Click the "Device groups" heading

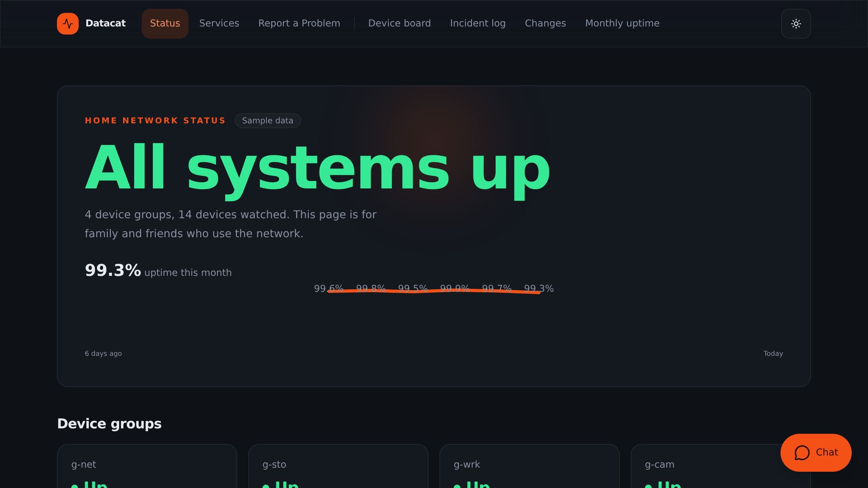coord(109,424)
